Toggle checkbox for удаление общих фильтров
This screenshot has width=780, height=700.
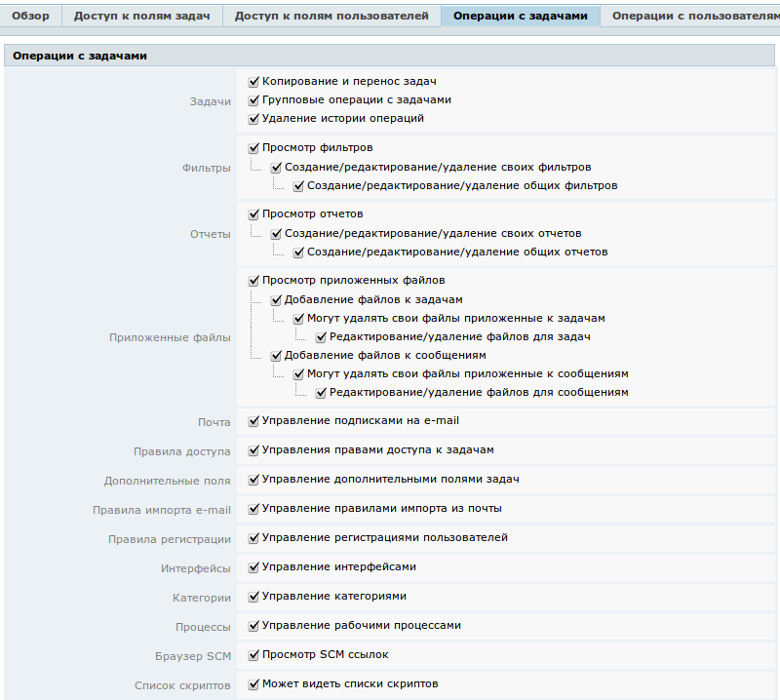point(298,185)
